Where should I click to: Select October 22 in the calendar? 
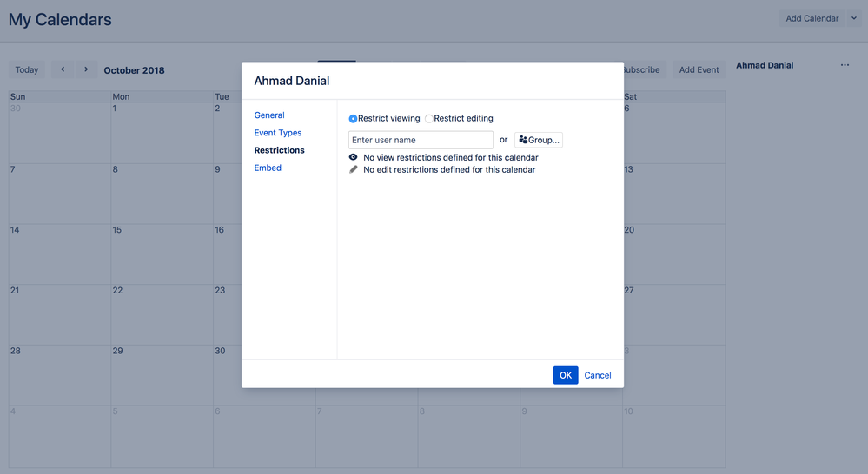tap(162, 315)
